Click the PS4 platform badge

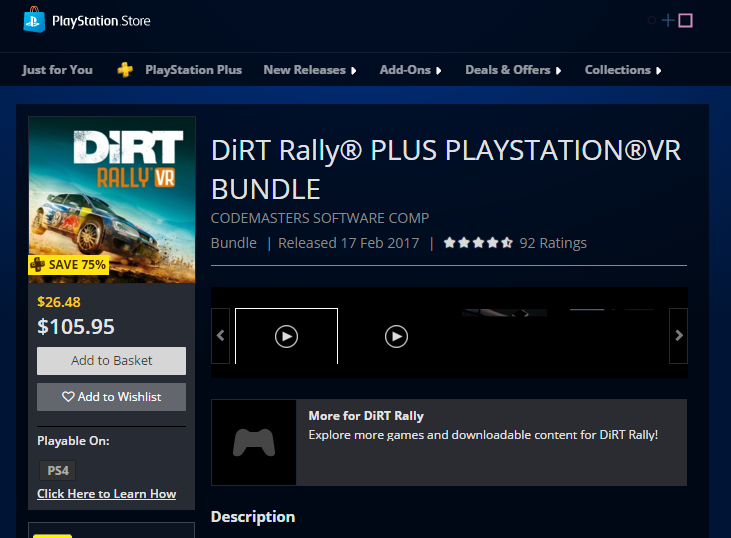point(58,470)
